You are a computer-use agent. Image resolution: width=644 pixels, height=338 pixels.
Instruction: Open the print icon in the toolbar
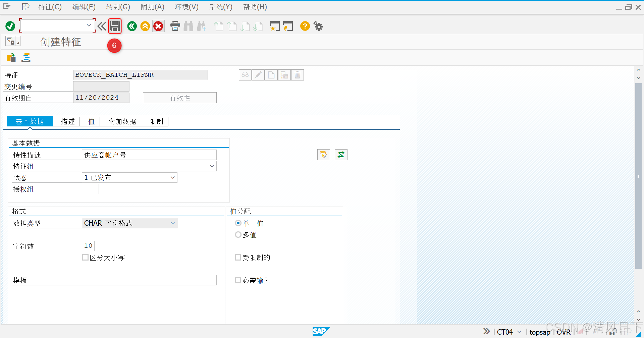point(175,26)
